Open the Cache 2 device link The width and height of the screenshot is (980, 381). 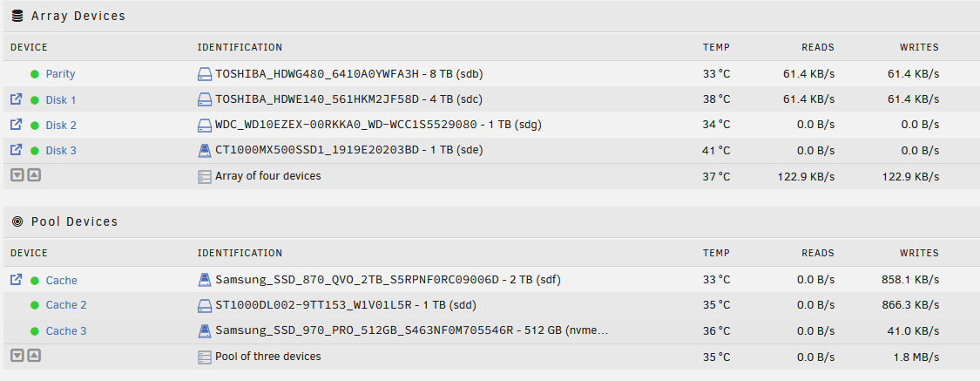(66, 305)
